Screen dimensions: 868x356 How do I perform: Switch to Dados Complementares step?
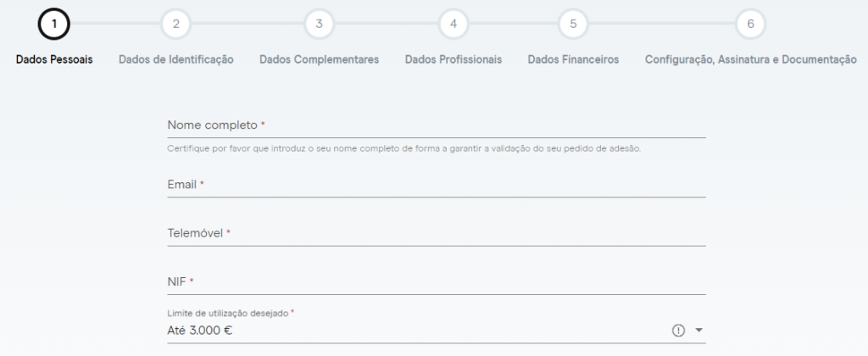[319, 59]
